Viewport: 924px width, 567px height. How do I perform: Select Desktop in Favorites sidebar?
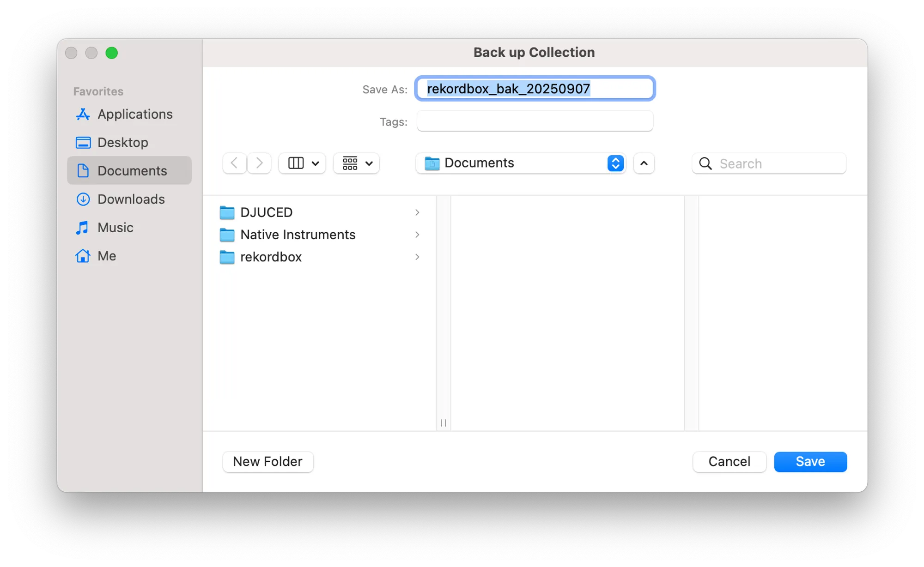click(122, 142)
